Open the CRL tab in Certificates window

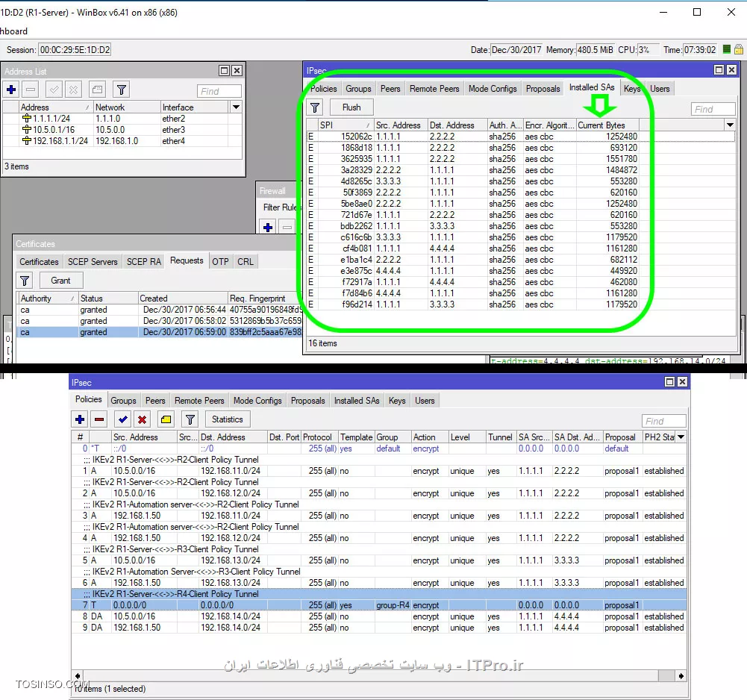[246, 262]
